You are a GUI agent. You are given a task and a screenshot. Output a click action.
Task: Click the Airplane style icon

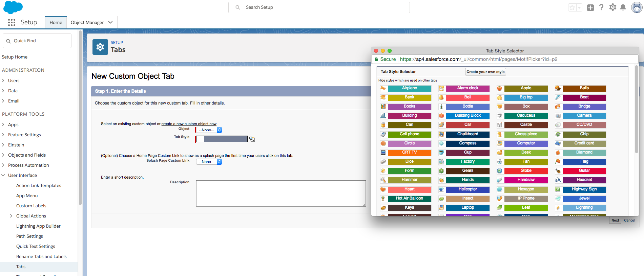(x=383, y=88)
